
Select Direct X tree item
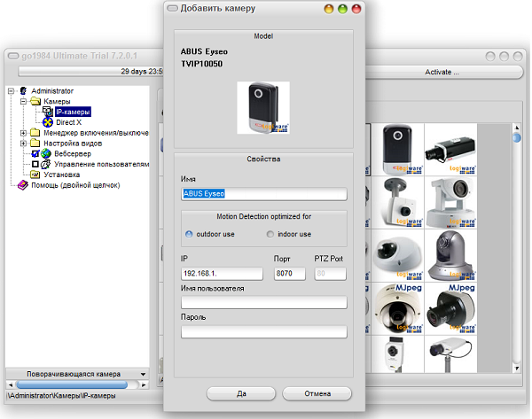click(x=69, y=122)
